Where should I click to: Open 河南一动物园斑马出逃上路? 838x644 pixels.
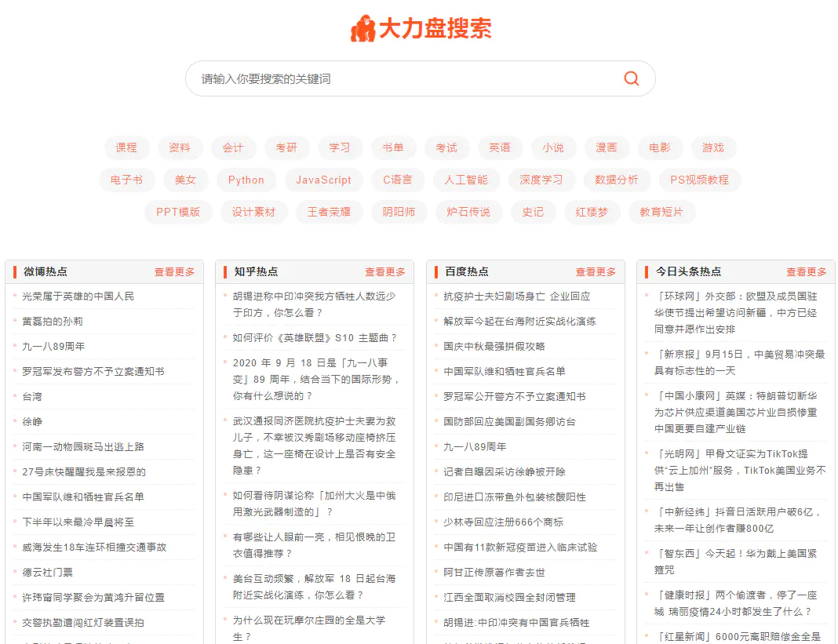pyautogui.click(x=83, y=447)
